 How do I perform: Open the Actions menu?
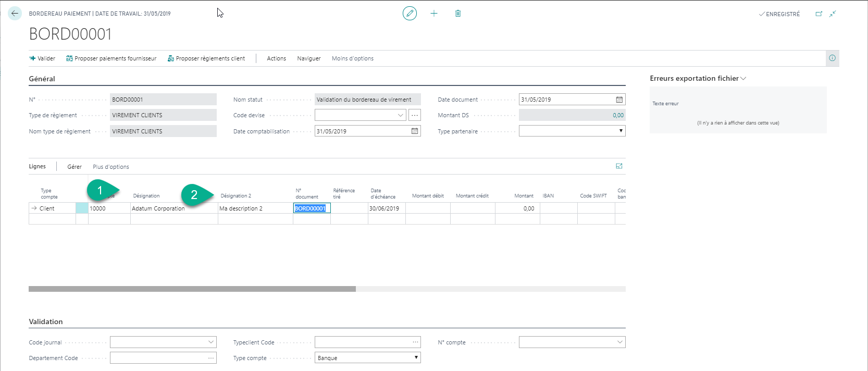tap(276, 58)
